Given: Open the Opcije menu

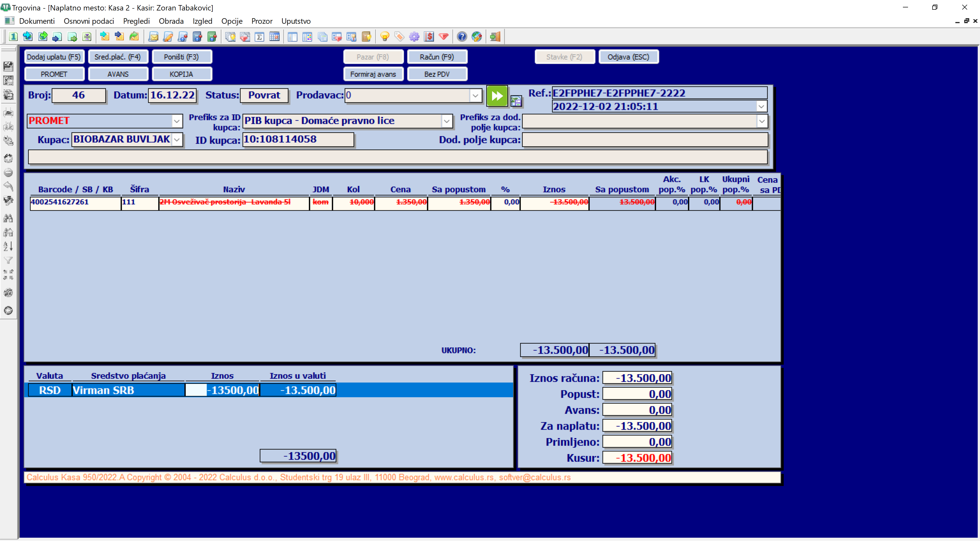Looking at the screenshot, I should pos(232,21).
